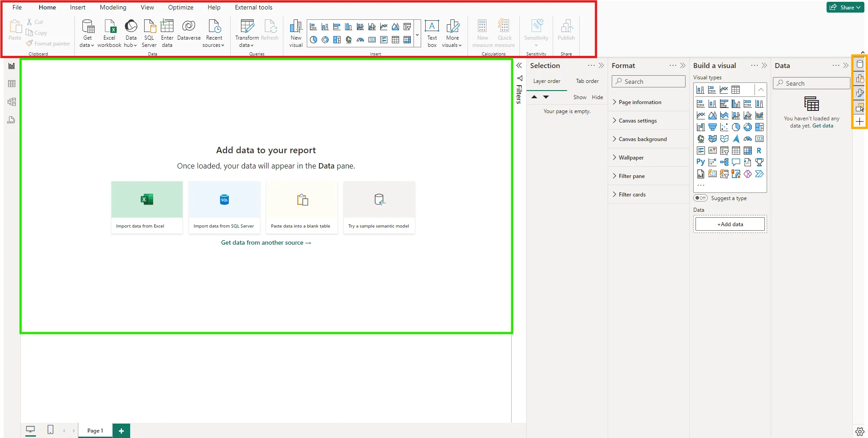Switch to Tab order tab

pyautogui.click(x=587, y=81)
